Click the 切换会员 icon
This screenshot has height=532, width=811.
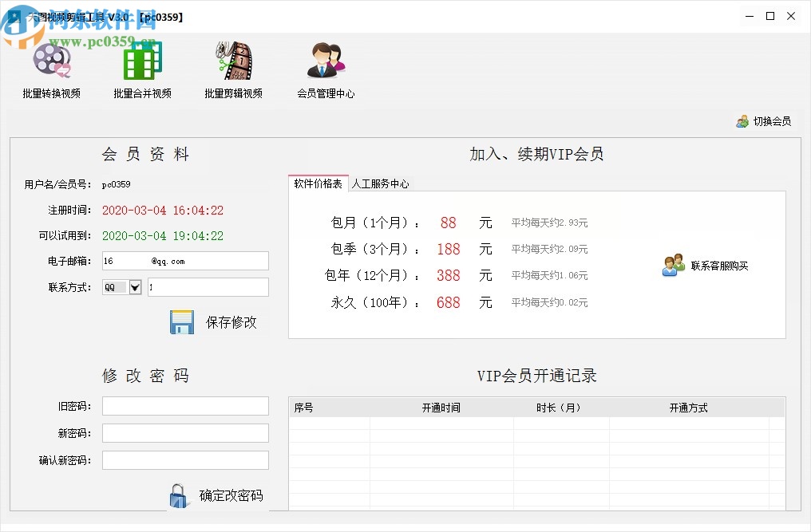coord(742,121)
